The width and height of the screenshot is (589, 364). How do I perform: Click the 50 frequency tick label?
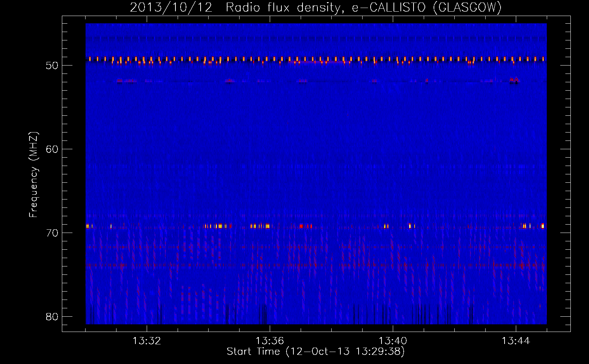click(52, 66)
